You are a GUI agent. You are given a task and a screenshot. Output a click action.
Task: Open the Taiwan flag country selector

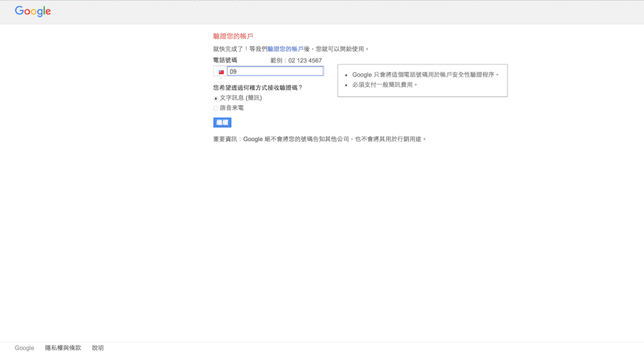(220, 72)
